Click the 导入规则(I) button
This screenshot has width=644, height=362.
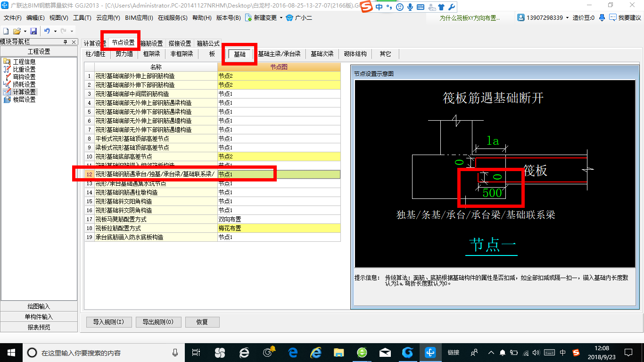click(x=108, y=322)
